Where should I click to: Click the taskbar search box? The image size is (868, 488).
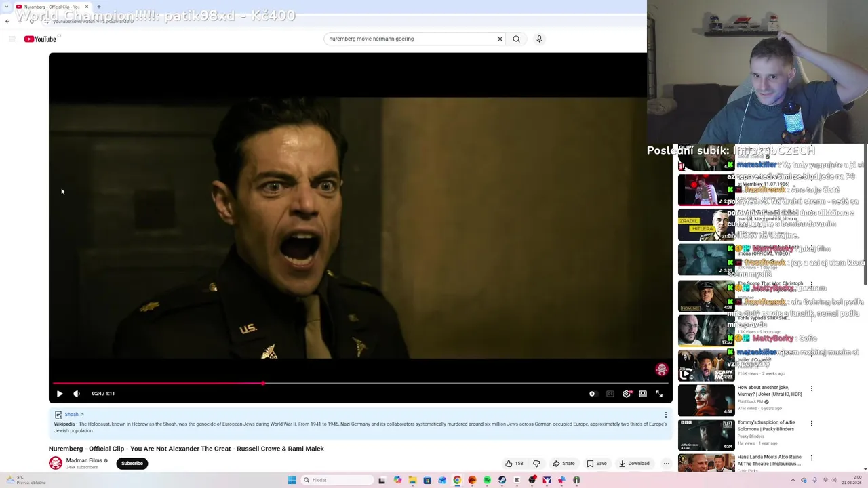(337, 480)
